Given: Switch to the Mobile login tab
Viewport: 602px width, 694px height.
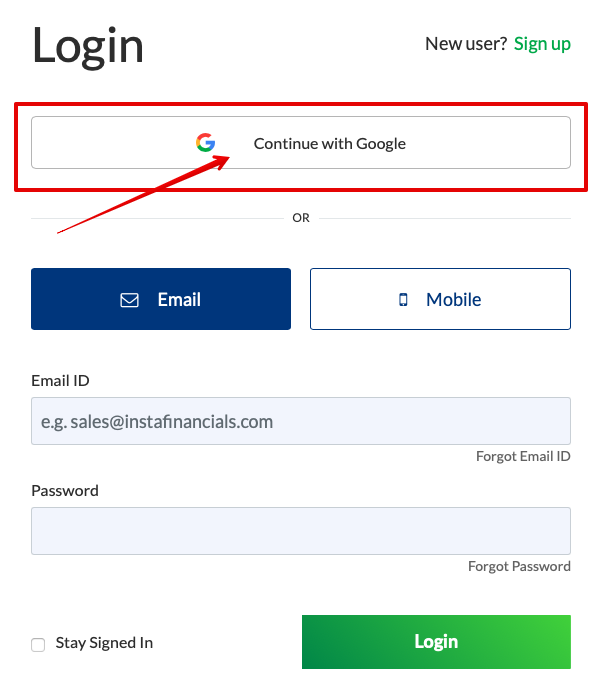Looking at the screenshot, I should pyautogui.click(x=440, y=299).
